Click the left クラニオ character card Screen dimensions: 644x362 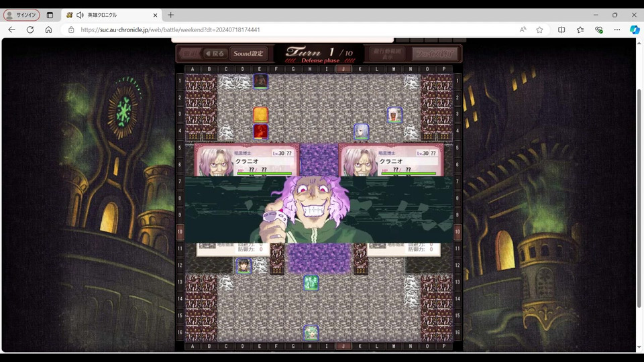point(246,160)
